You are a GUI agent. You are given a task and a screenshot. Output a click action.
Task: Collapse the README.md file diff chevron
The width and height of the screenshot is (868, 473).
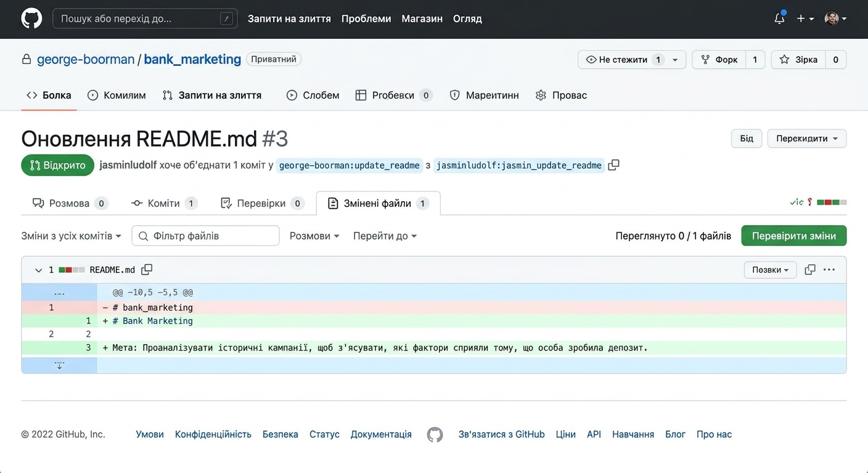(x=38, y=270)
